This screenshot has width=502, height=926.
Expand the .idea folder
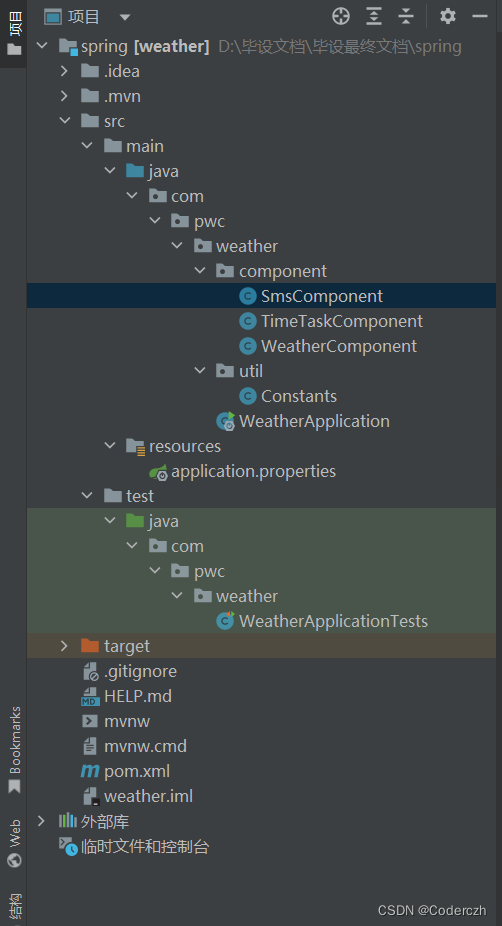pyautogui.click(x=64, y=71)
